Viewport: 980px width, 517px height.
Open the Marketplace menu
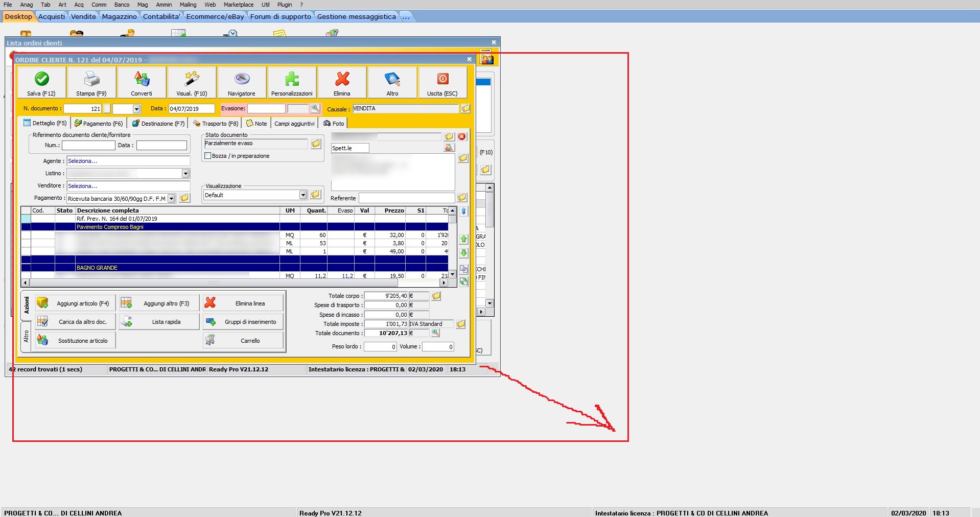(x=239, y=5)
